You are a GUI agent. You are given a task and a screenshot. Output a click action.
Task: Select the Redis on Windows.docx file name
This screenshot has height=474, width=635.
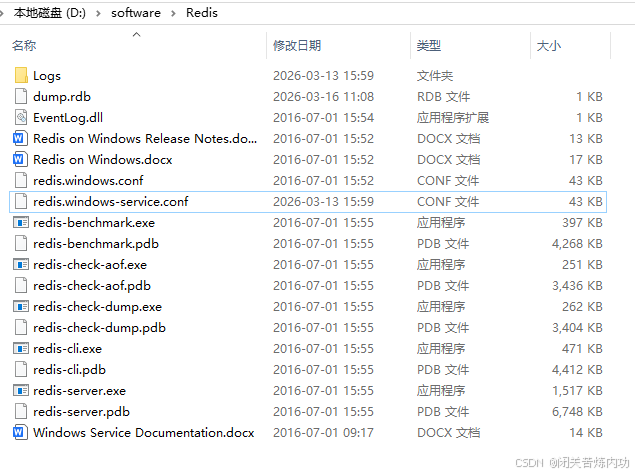(x=103, y=160)
